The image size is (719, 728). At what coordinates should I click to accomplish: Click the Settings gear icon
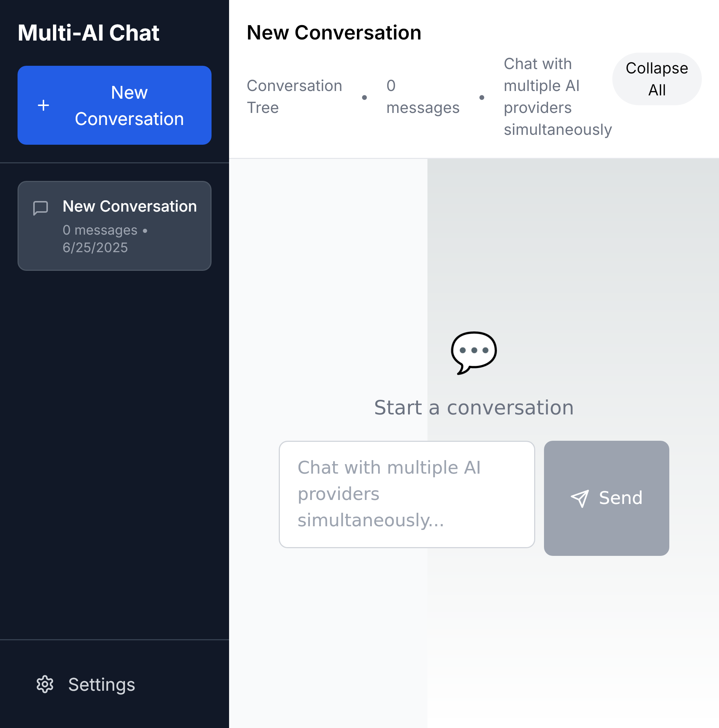tap(45, 684)
